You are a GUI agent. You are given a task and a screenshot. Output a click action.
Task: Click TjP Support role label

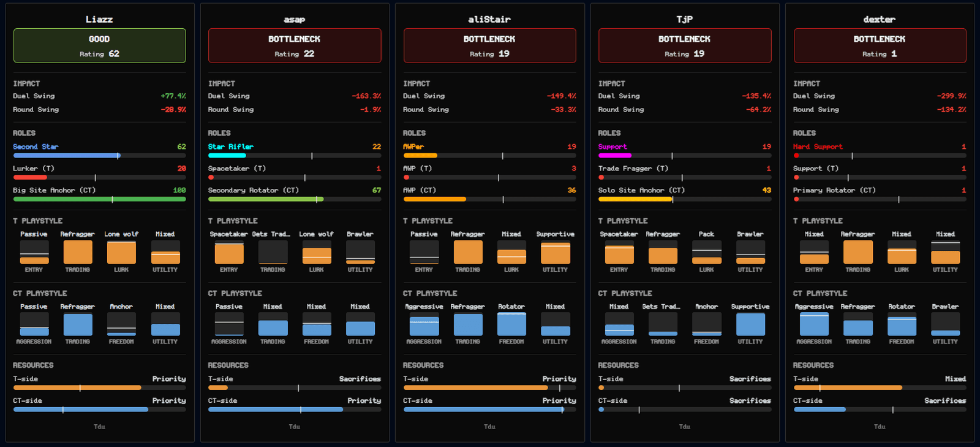pos(612,147)
